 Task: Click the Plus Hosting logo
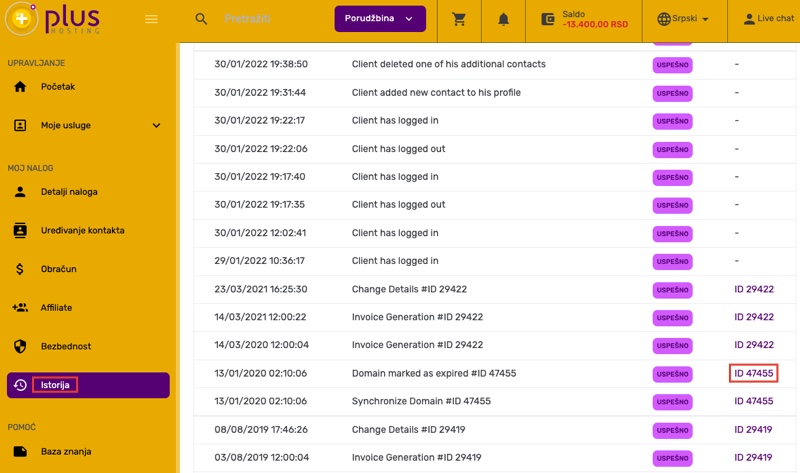tap(57, 20)
